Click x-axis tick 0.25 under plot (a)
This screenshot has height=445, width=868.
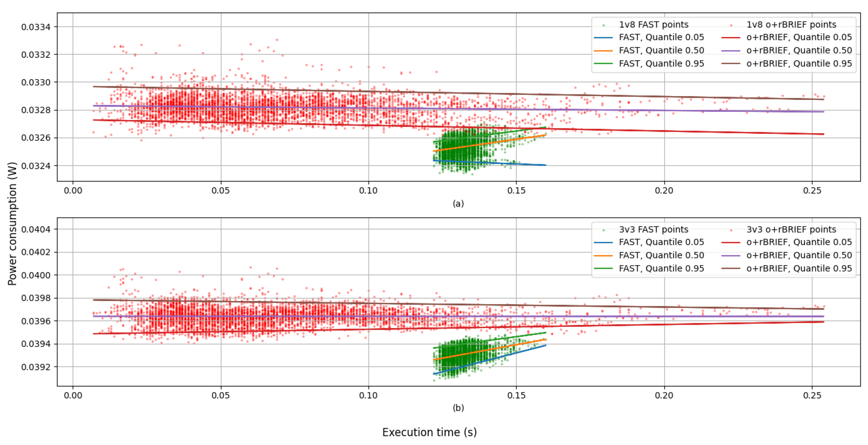812,191
